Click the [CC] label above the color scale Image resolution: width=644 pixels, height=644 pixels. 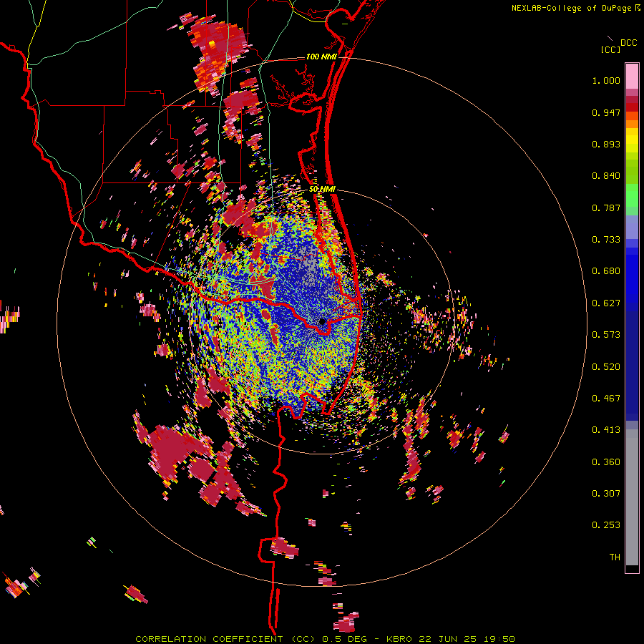coord(611,49)
